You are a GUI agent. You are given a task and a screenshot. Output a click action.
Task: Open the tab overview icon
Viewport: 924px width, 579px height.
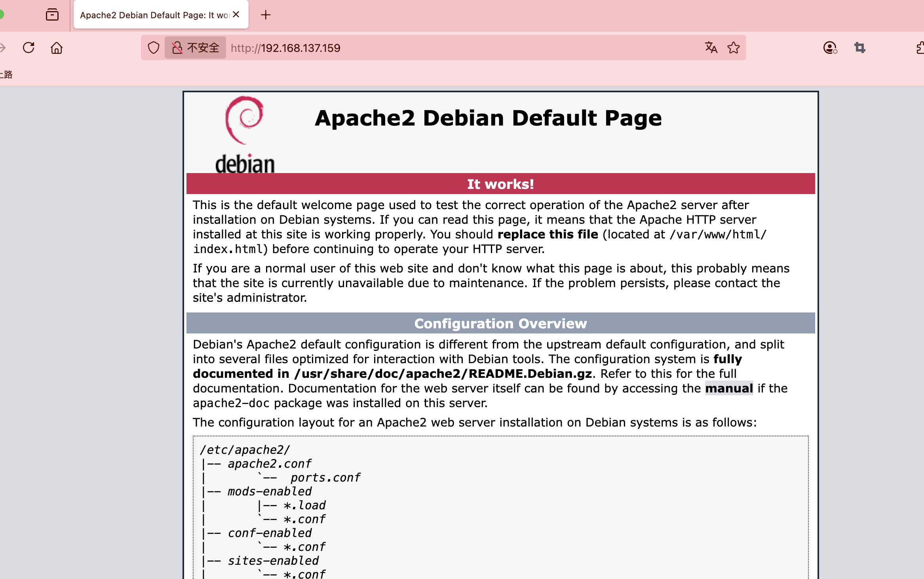point(52,15)
